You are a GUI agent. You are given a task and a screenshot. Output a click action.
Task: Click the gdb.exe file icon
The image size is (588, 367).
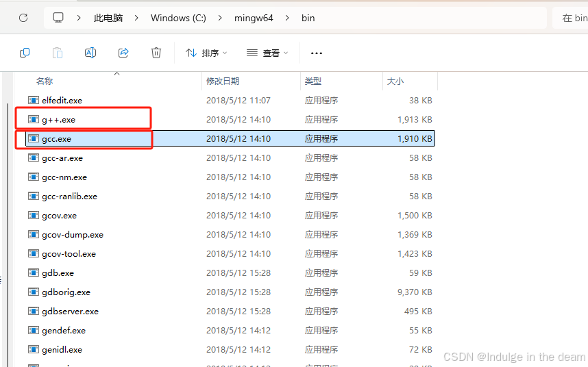click(x=34, y=273)
